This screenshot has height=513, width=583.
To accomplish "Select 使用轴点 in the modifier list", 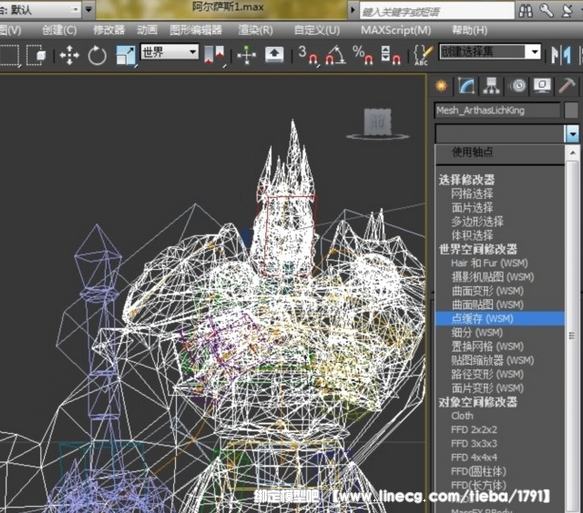I will pos(472,152).
